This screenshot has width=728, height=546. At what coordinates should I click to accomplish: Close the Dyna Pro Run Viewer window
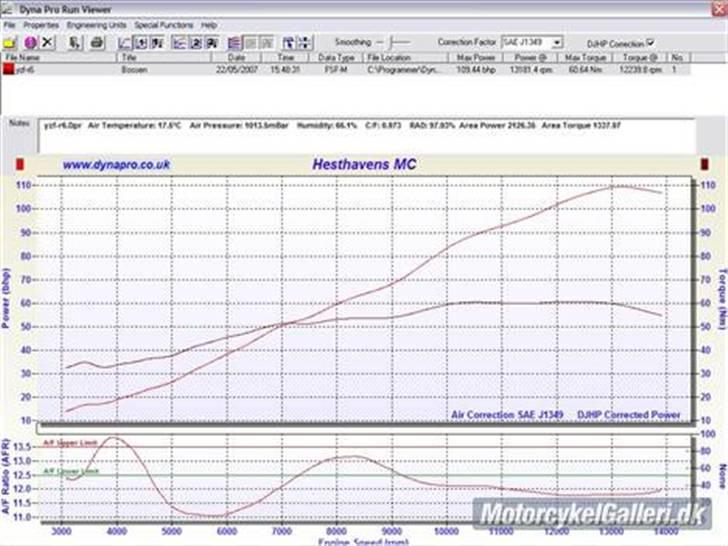pyautogui.click(x=720, y=8)
